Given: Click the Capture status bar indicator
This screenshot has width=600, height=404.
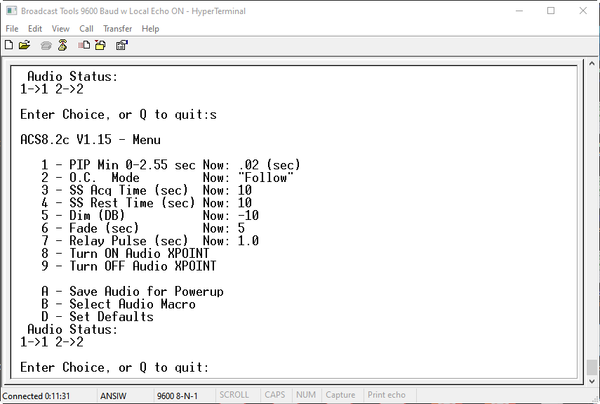Looking at the screenshot, I should click(340, 395).
